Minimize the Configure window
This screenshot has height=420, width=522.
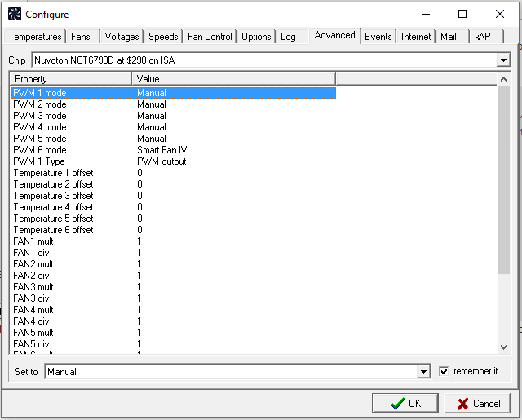pyautogui.click(x=426, y=14)
